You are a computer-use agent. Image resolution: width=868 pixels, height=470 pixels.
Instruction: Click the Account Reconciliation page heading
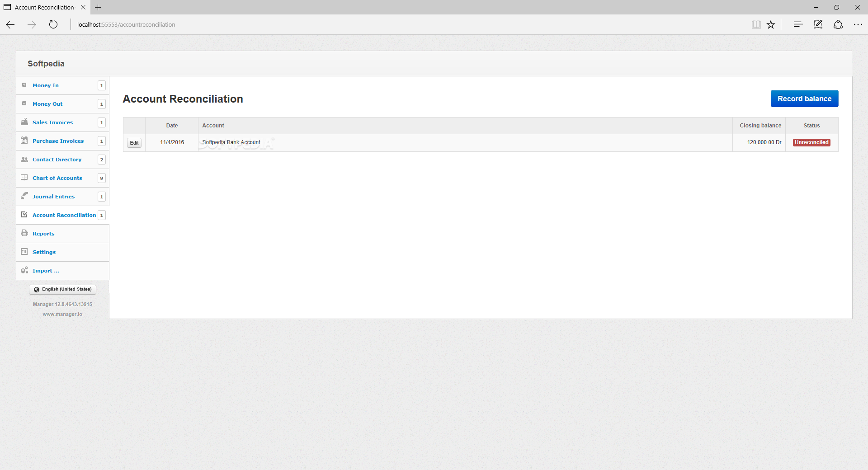(183, 99)
